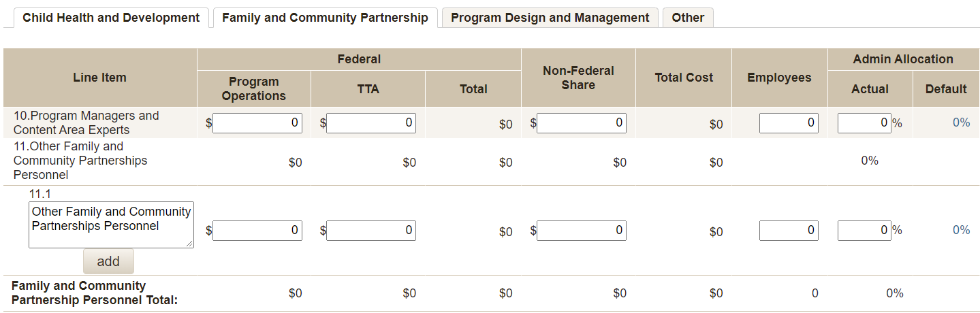Click the add button under line 11.1
This screenshot has height=313, width=980.
tap(108, 261)
